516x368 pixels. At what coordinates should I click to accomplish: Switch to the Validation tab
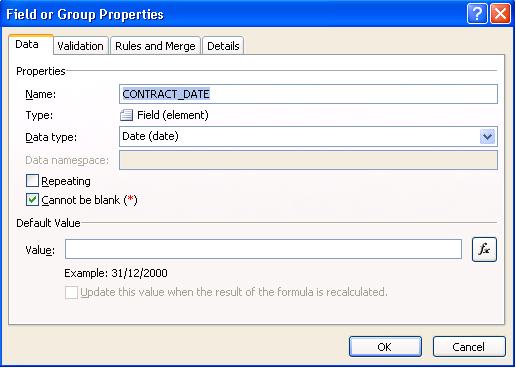pyautogui.click(x=80, y=46)
